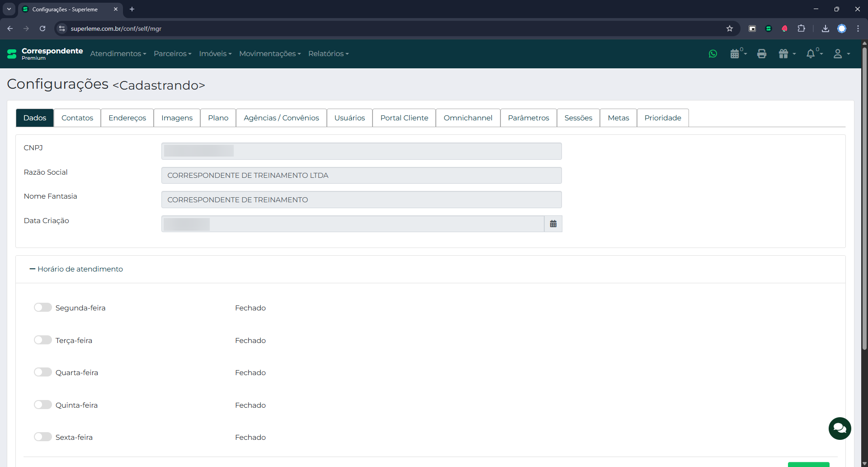Click the Nome Fantasia input field
This screenshot has width=868, height=467.
[361, 200]
